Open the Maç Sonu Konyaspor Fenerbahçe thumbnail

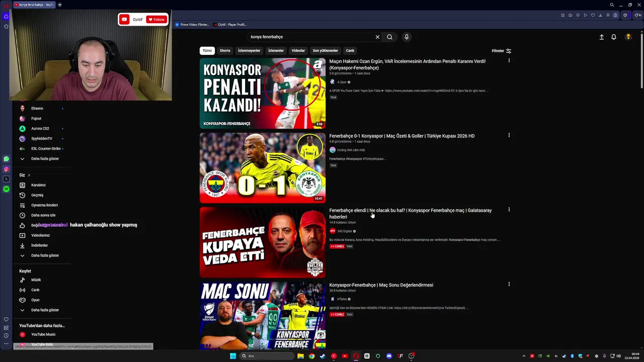(x=263, y=316)
